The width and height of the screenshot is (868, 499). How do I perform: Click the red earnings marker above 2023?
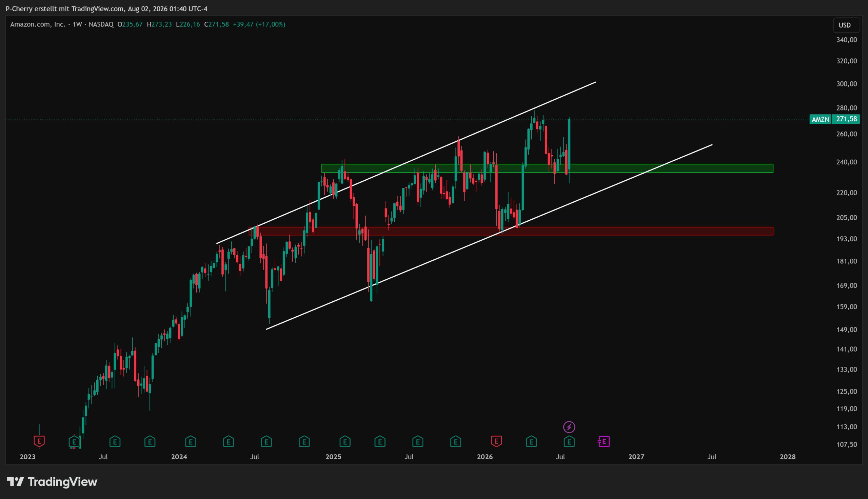pyautogui.click(x=39, y=441)
